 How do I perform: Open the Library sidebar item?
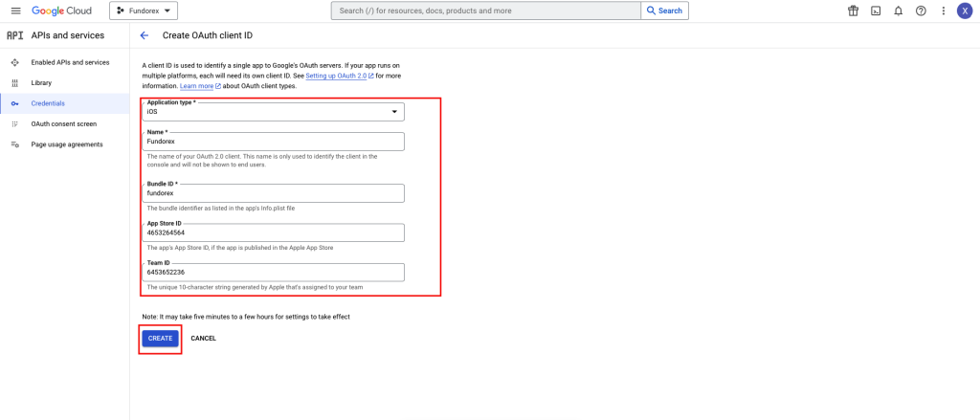pos(41,83)
